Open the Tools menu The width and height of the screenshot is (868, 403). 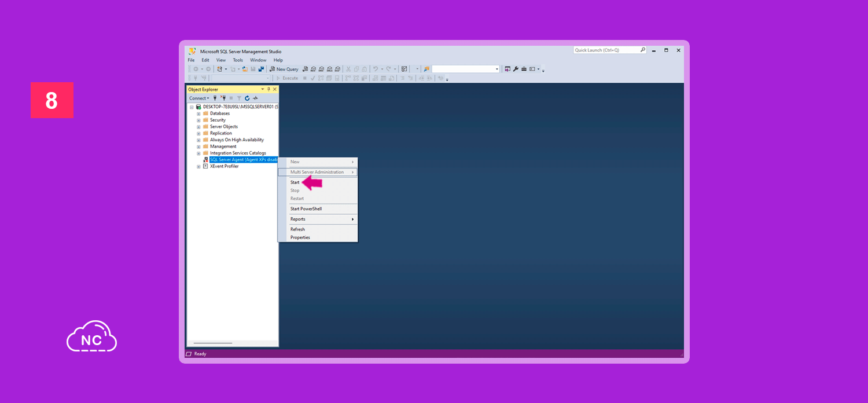[x=238, y=60]
